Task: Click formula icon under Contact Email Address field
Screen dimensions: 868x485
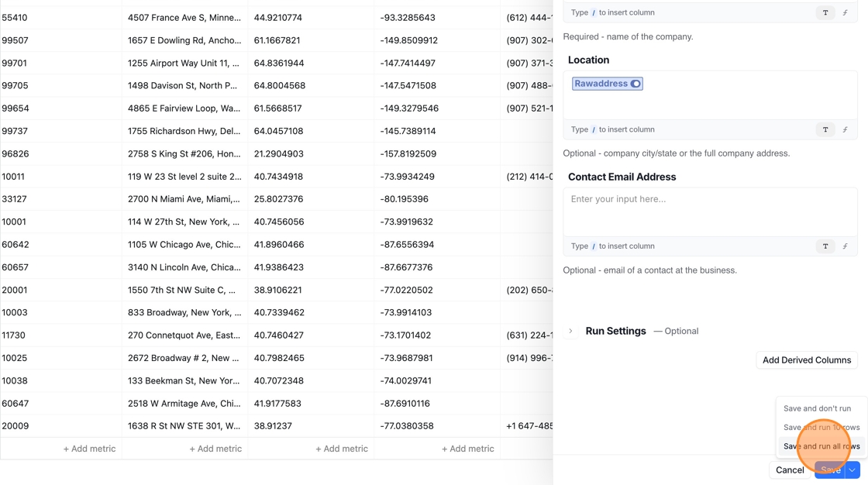Action: (x=846, y=246)
